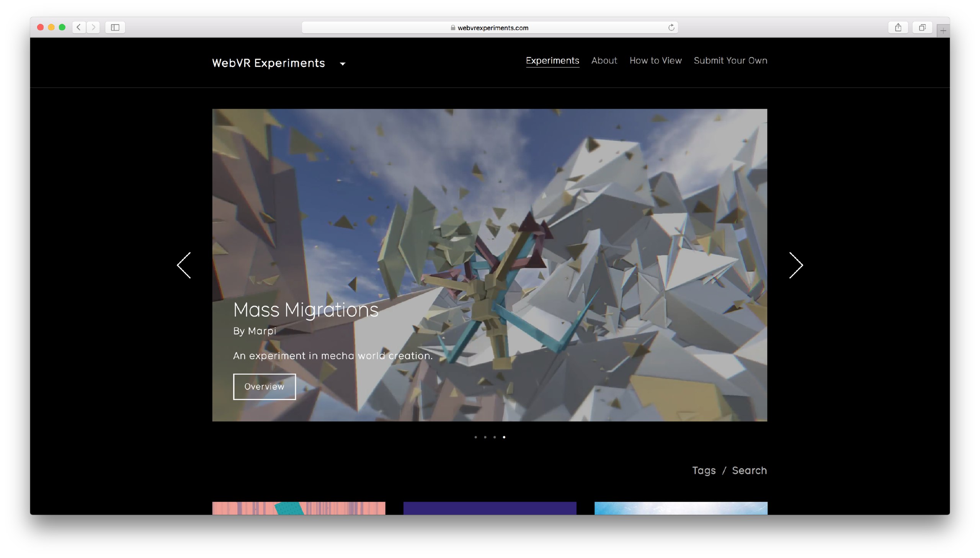Open the blue sky experiment thumbnail

pos(681,508)
